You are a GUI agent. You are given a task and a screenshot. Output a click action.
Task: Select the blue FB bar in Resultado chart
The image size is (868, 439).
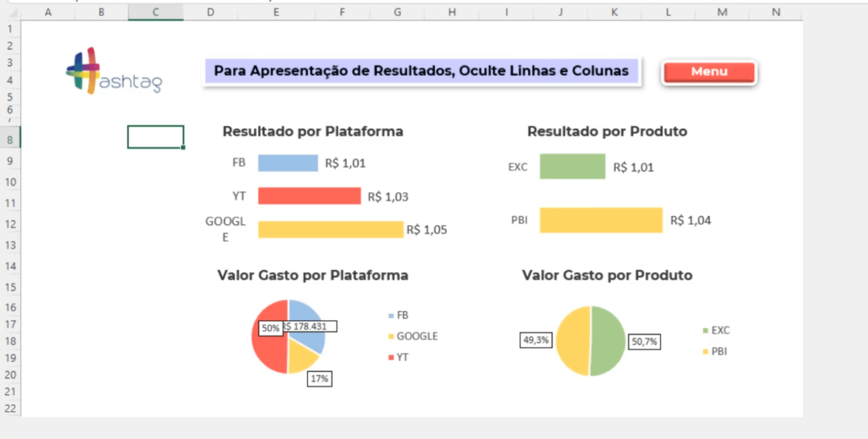(288, 162)
